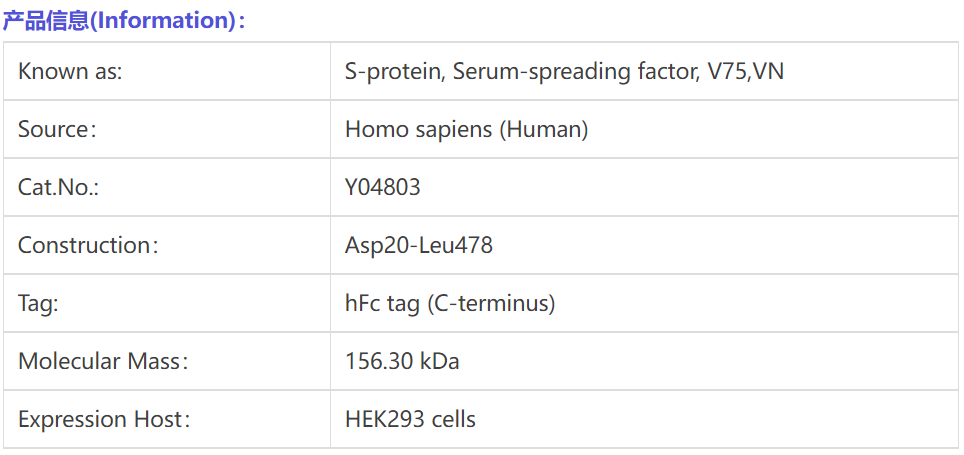This screenshot has height=455, width=964.
Task: Click the "Molecular Mass:" label cell
Action: point(103,361)
